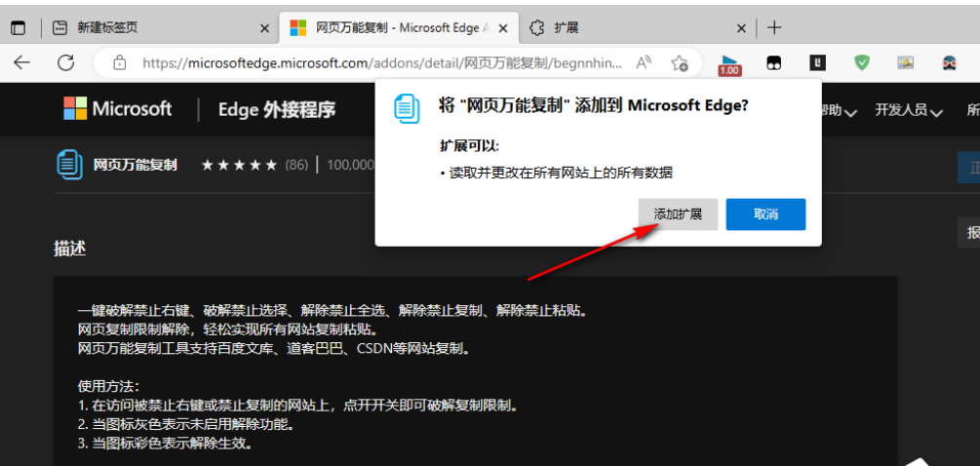Click the 扩展可以 label

pos(470,146)
